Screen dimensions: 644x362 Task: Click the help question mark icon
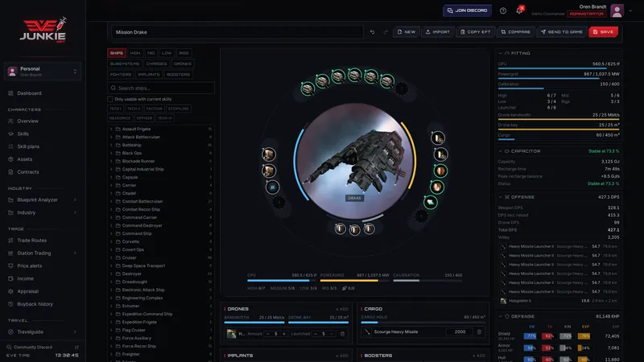[x=502, y=10]
